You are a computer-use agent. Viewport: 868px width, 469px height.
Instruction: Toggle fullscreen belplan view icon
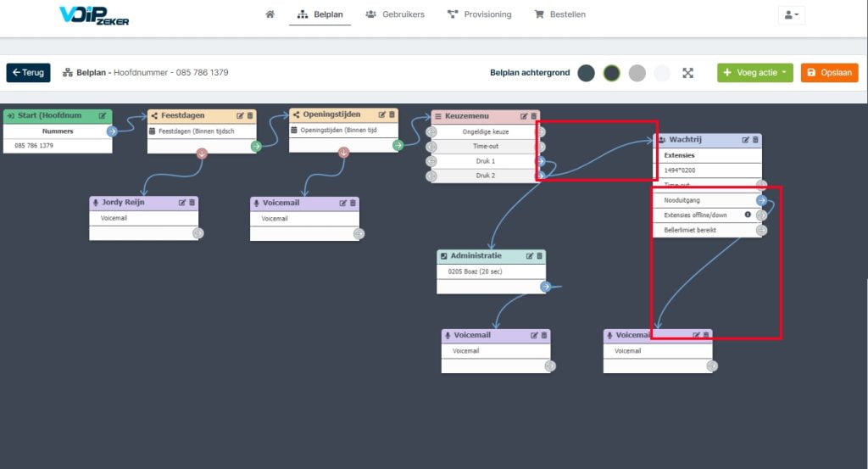pyautogui.click(x=687, y=73)
